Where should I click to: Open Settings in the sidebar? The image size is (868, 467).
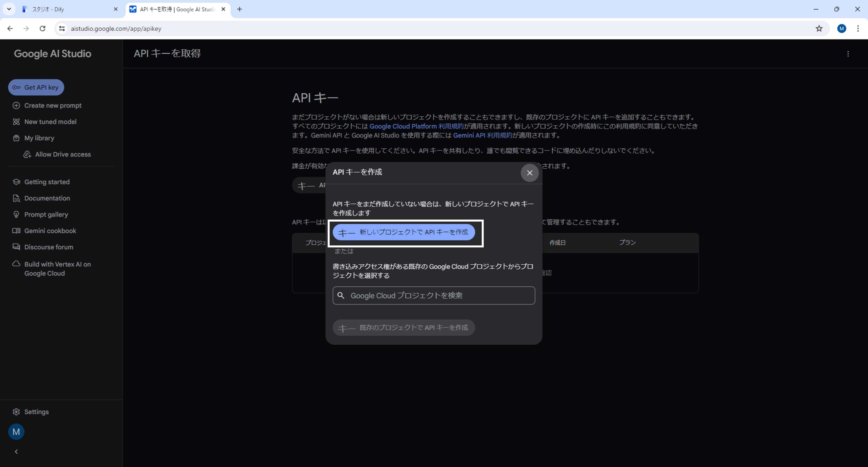pyautogui.click(x=36, y=412)
